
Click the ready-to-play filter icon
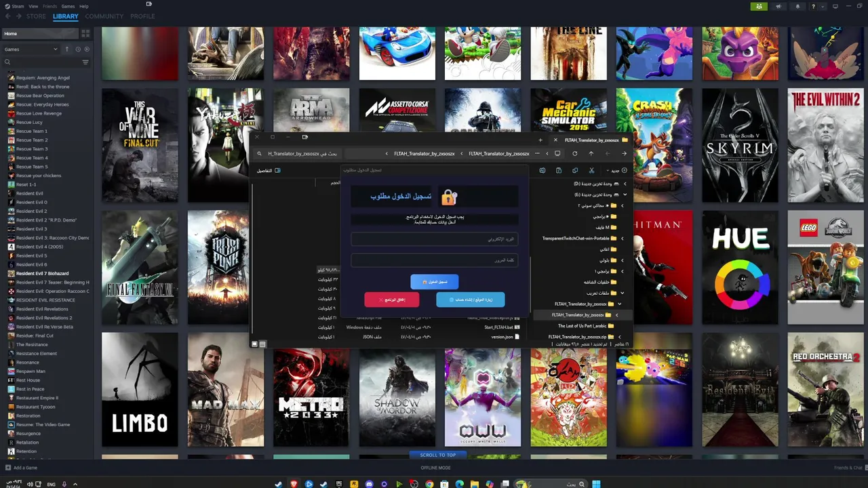tap(86, 49)
